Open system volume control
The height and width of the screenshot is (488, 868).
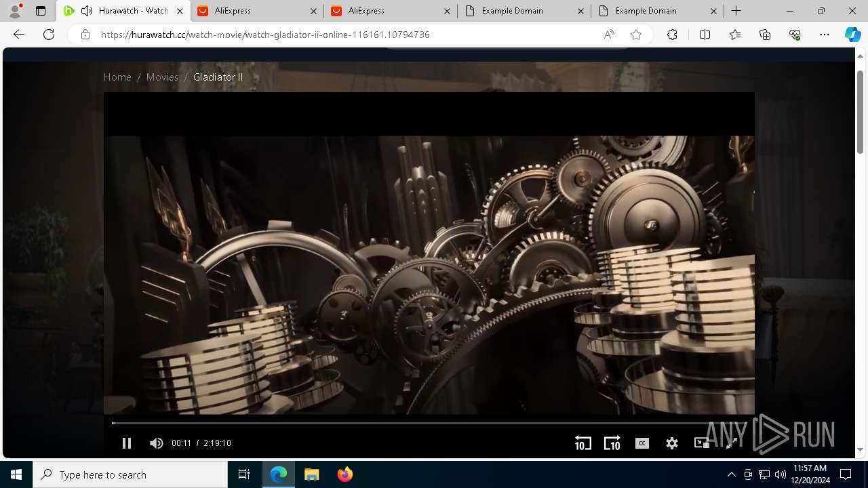(x=781, y=474)
